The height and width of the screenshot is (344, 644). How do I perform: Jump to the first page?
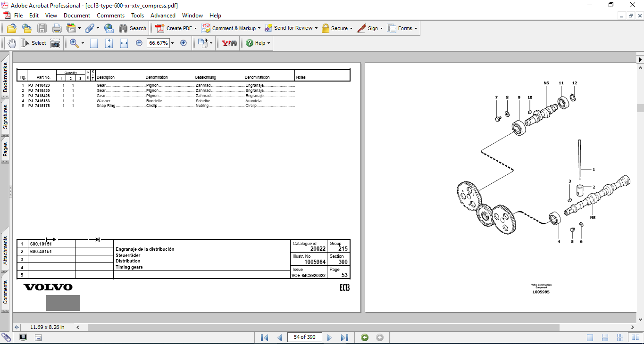click(x=264, y=337)
